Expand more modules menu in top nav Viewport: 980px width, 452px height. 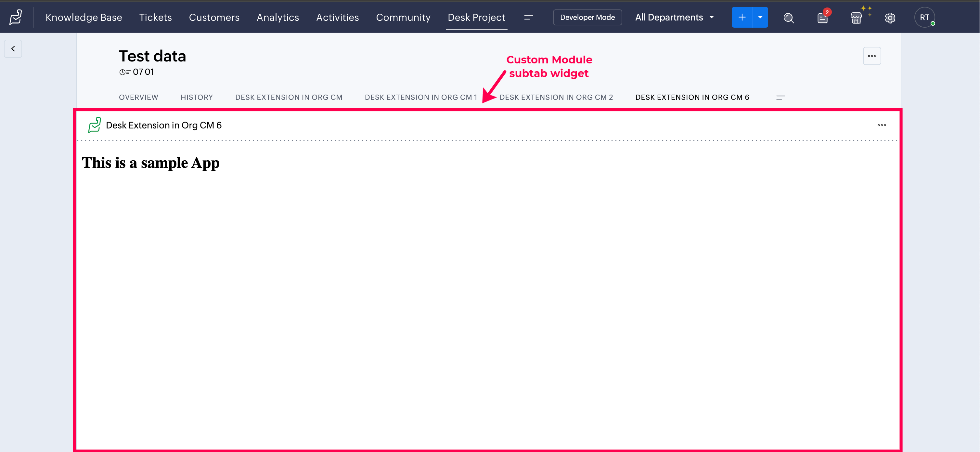point(528,17)
